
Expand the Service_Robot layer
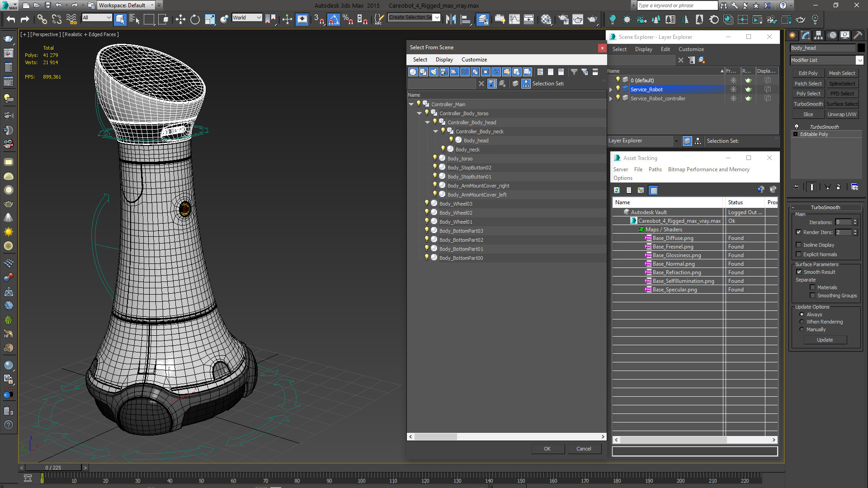coord(611,89)
